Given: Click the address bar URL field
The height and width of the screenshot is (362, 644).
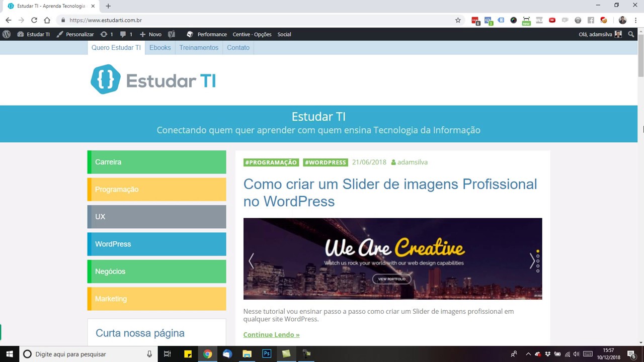Looking at the screenshot, I should pyautogui.click(x=257, y=20).
